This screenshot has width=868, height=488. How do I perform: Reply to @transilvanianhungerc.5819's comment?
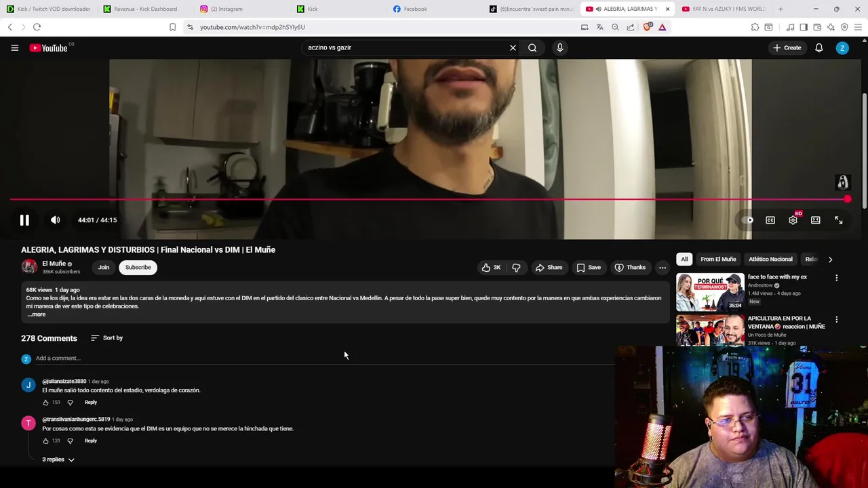coord(90,441)
